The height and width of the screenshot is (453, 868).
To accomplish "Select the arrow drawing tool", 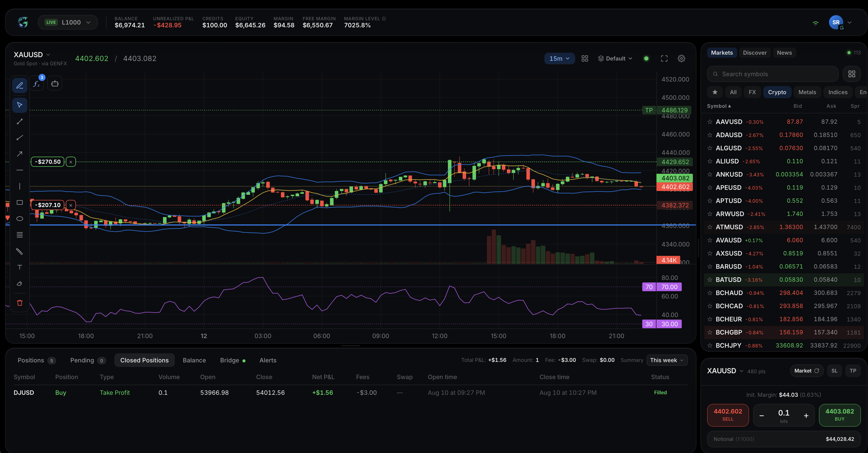I will (19, 154).
